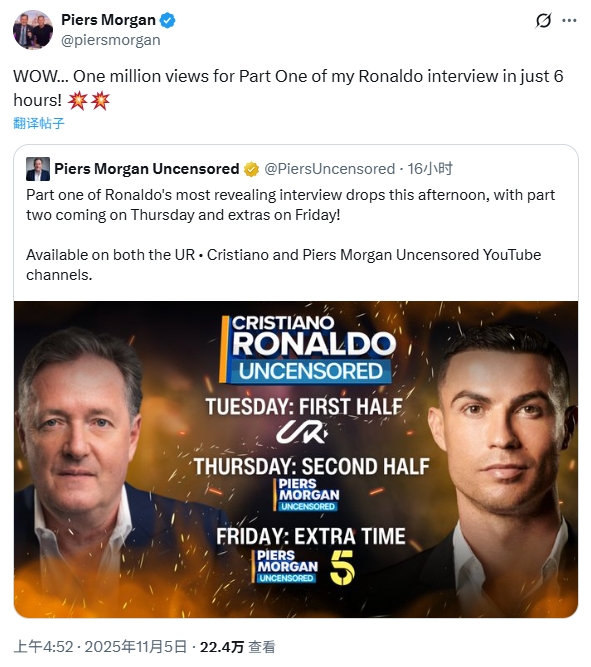Open the three-dot more options menu
The width and height of the screenshot is (591, 667).
[x=569, y=20]
